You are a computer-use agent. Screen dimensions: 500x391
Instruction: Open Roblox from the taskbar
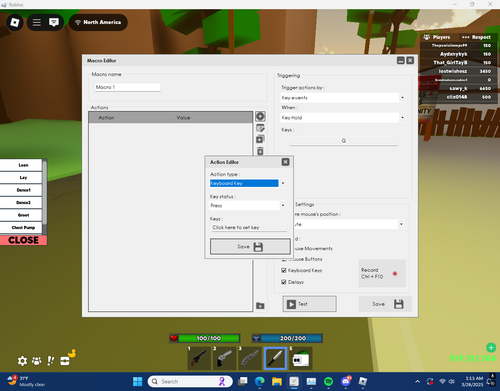363,381
